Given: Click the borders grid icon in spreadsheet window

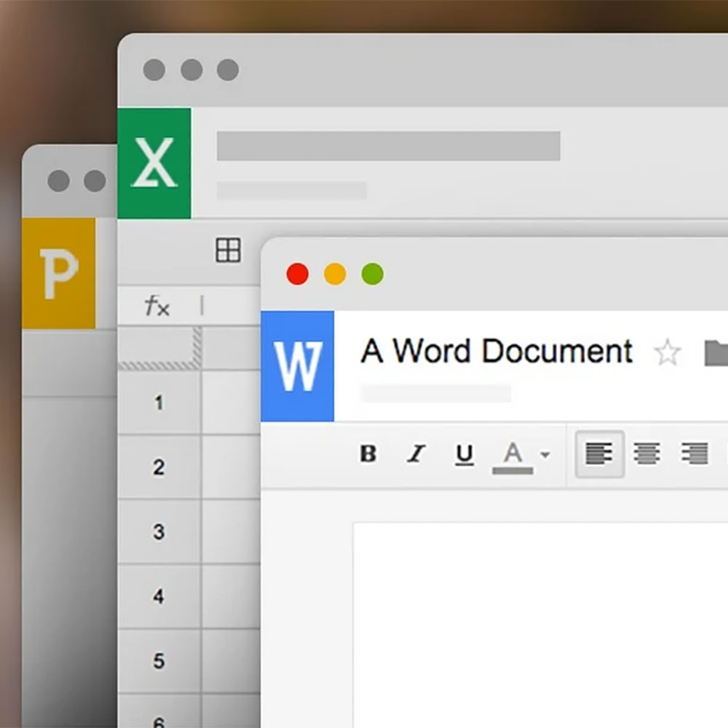Looking at the screenshot, I should click(x=228, y=250).
